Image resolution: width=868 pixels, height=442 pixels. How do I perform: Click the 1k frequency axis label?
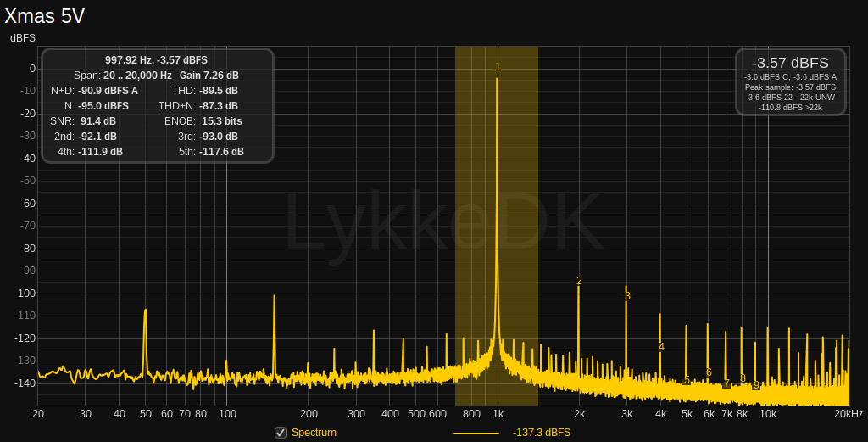pos(498,414)
